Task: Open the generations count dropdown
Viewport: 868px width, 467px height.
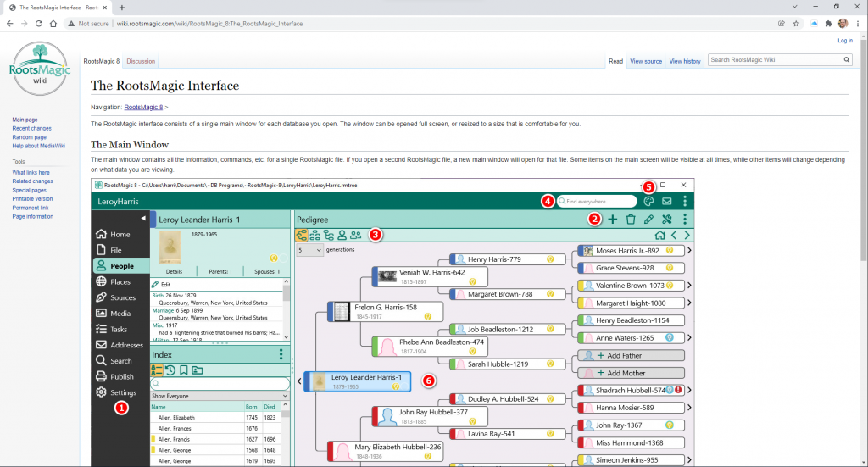Action: (309, 250)
